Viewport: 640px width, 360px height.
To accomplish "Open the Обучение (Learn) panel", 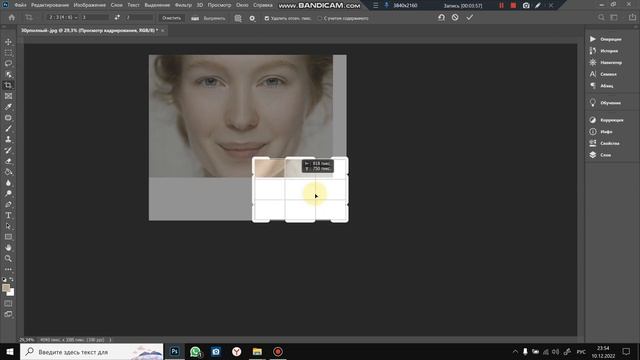I will tap(605, 103).
